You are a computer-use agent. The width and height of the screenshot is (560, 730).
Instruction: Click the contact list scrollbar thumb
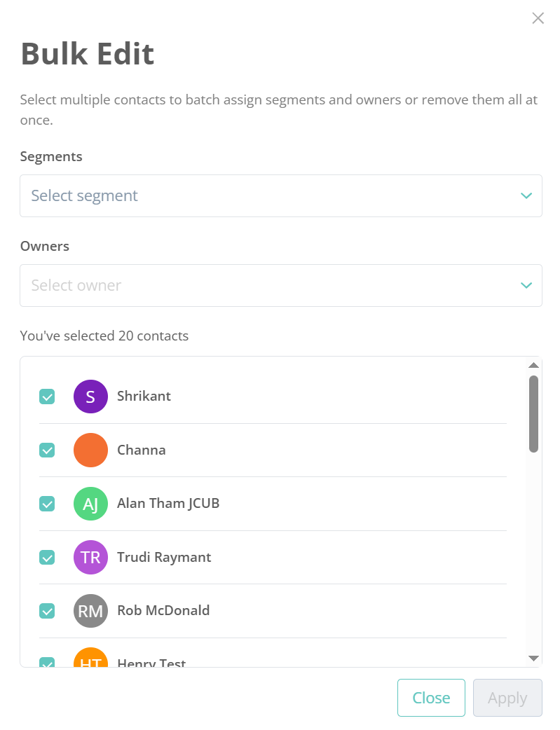click(533, 413)
